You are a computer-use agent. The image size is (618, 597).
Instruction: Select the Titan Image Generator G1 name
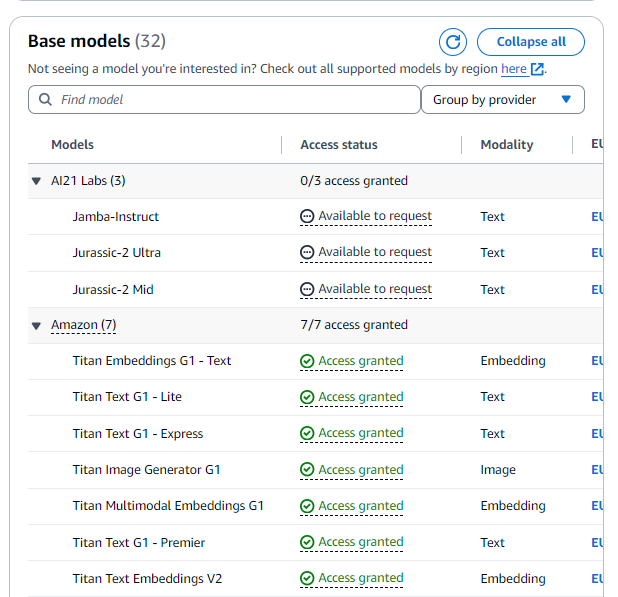(x=146, y=470)
